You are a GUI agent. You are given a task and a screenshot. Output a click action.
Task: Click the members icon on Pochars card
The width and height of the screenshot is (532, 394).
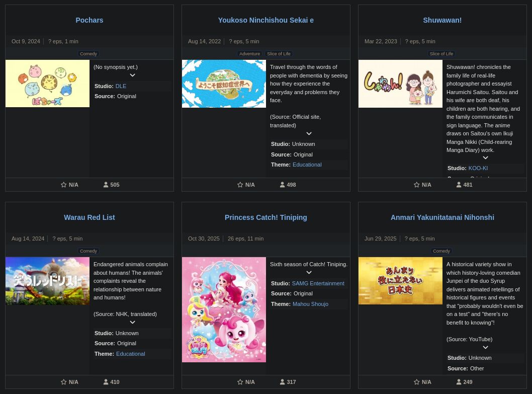(106, 185)
